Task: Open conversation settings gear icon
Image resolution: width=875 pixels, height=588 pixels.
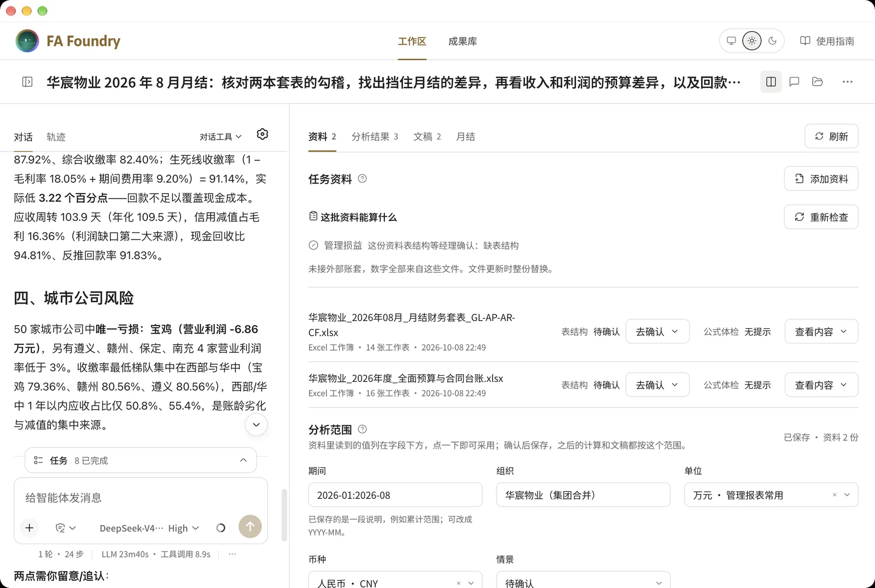Action: tap(262, 135)
